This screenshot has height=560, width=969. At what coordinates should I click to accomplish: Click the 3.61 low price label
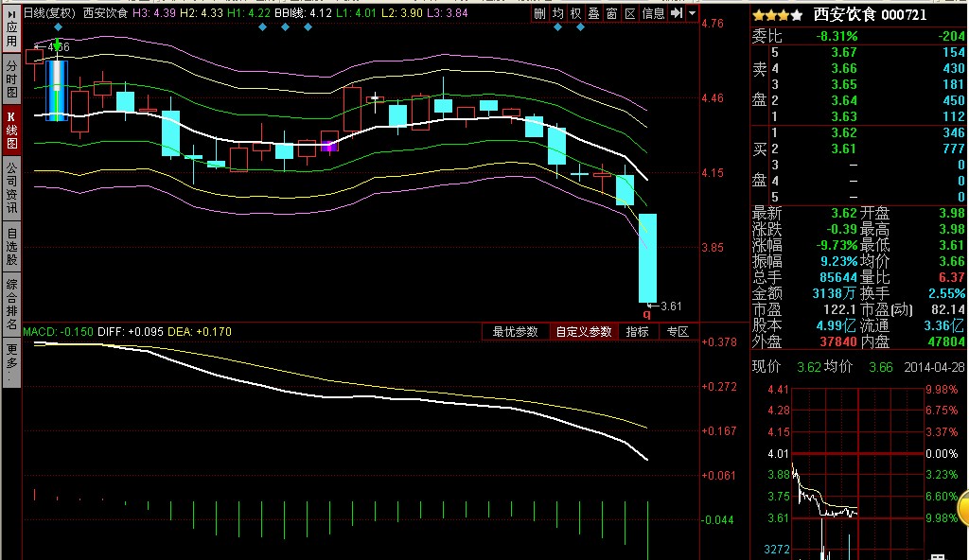click(x=671, y=306)
